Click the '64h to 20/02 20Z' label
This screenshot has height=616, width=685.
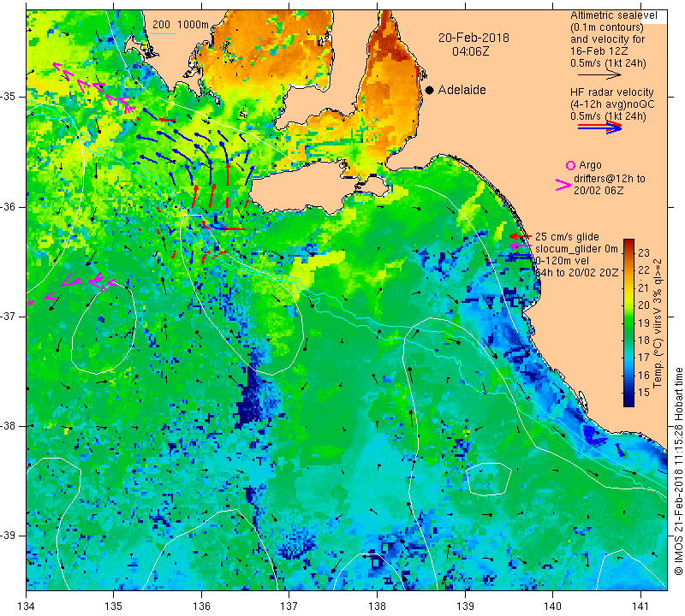pyautogui.click(x=576, y=272)
